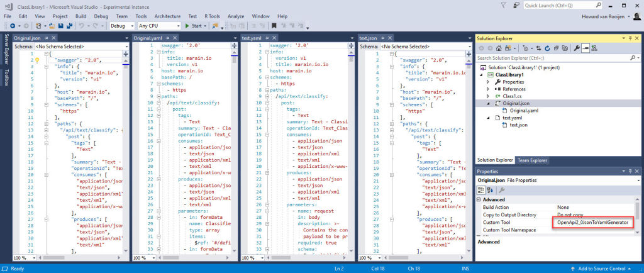644x273 pixels.
Task: Open the Build menu
Action: pyautogui.click(x=81, y=16)
